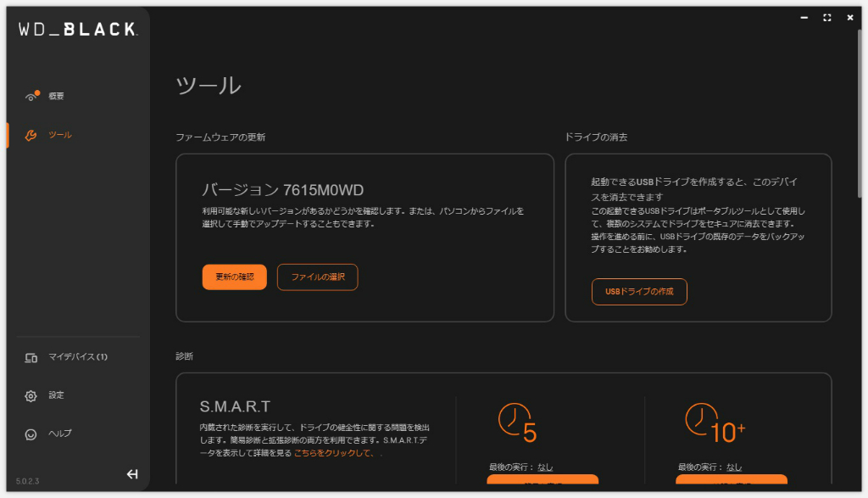Create bootable drive with USBドライブの作成
868x498 pixels.
coord(639,292)
